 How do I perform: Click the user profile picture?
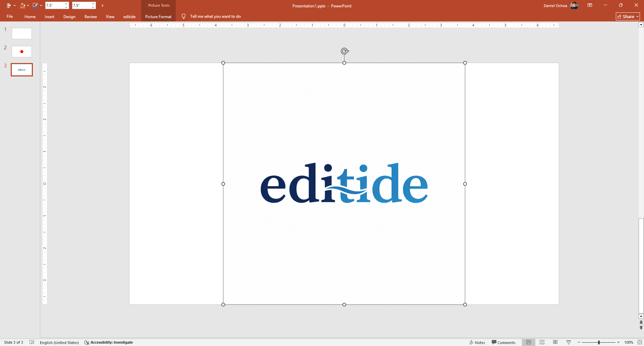point(574,5)
